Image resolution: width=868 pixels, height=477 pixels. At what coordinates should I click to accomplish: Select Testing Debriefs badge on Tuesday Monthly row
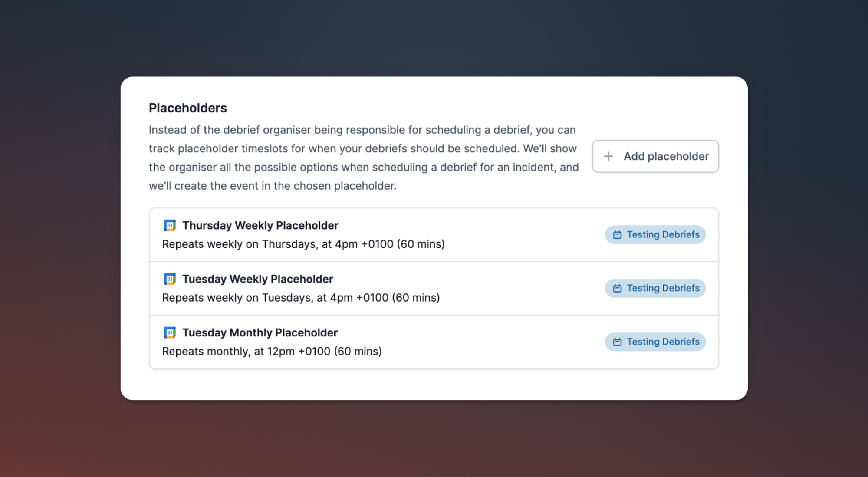[655, 342]
